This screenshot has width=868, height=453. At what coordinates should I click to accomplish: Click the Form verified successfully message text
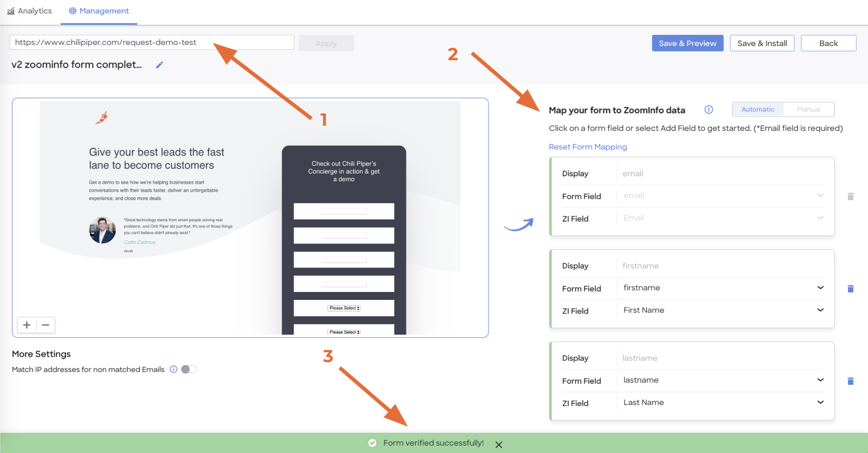click(x=433, y=443)
